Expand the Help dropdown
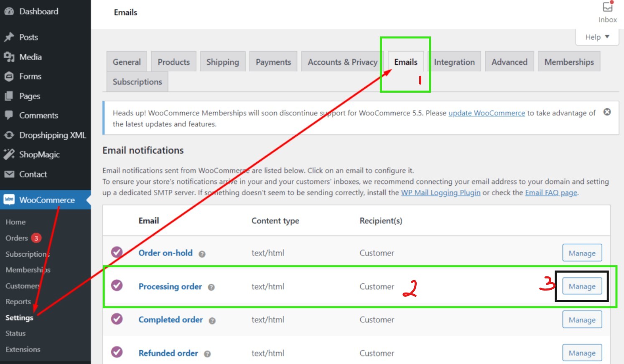Image resolution: width=624 pixels, height=364 pixels. [x=597, y=37]
